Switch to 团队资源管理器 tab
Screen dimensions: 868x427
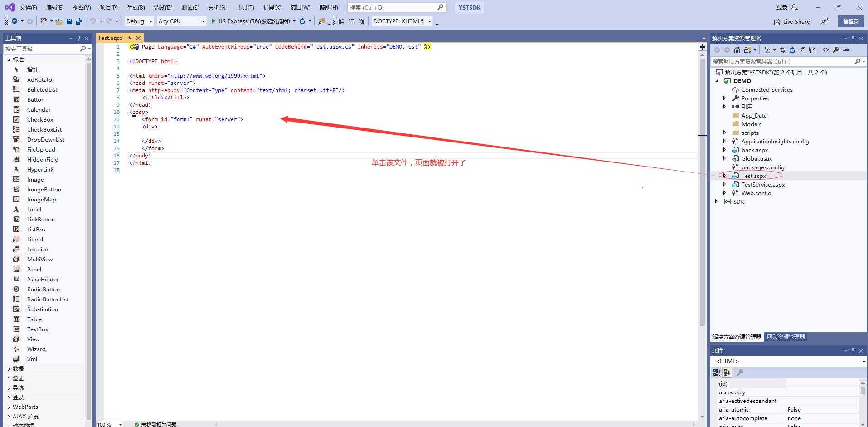pos(786,337)
